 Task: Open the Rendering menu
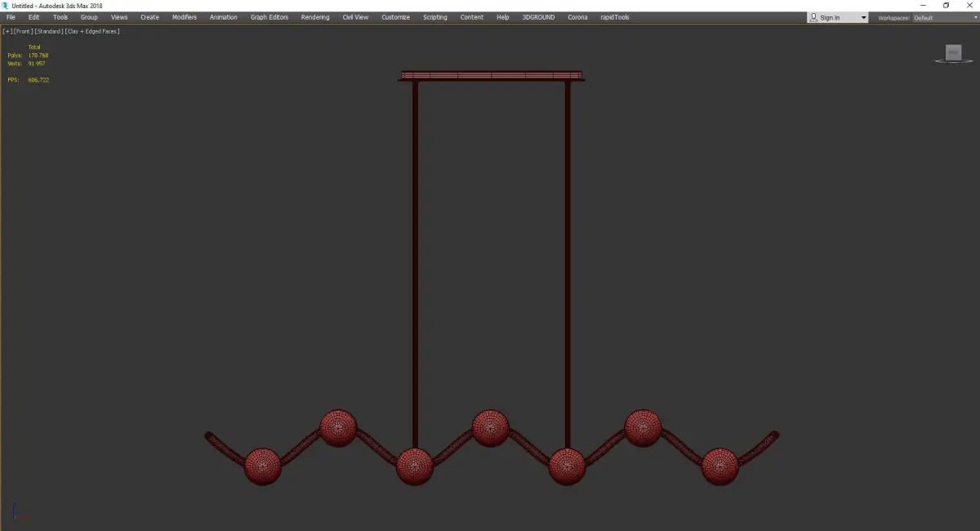coord(315,17)
